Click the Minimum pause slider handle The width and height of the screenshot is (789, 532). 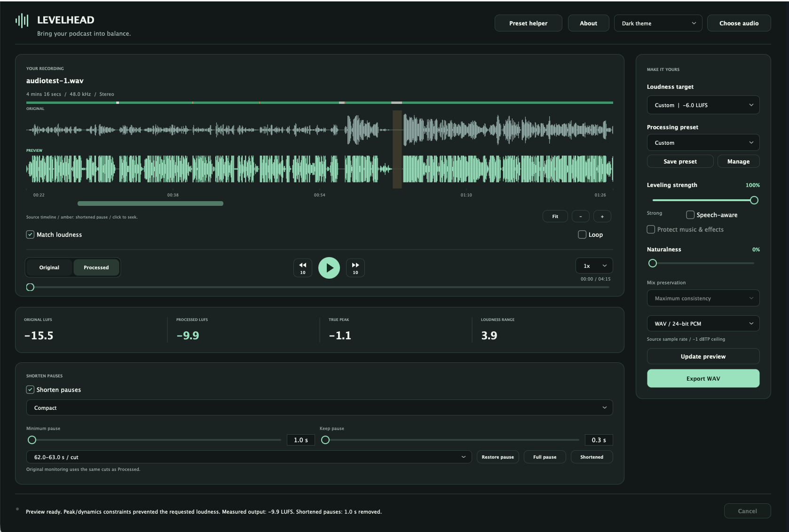point(32,440)
